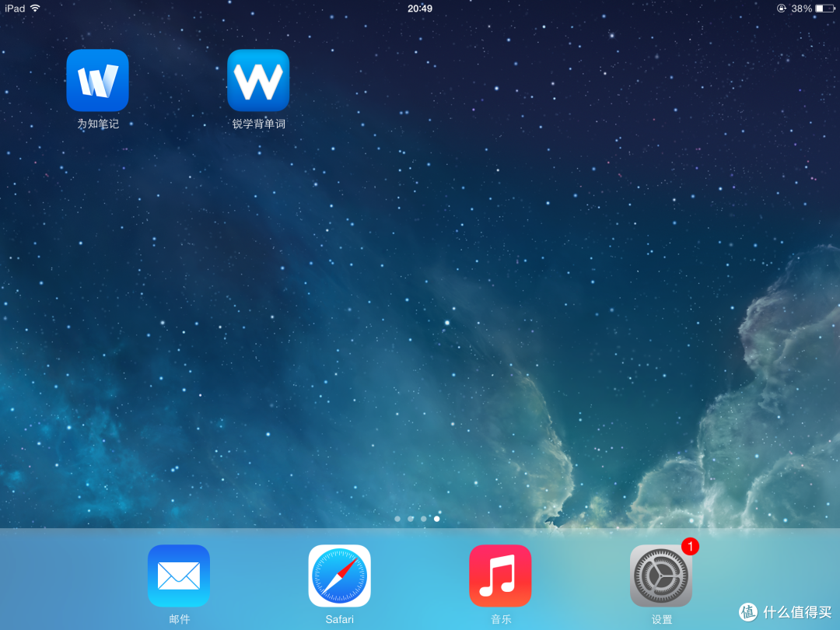This screenshot has width=840, height=630.
Task: Tap the 20:49 clock in status bar
Action: click(419, 8)
